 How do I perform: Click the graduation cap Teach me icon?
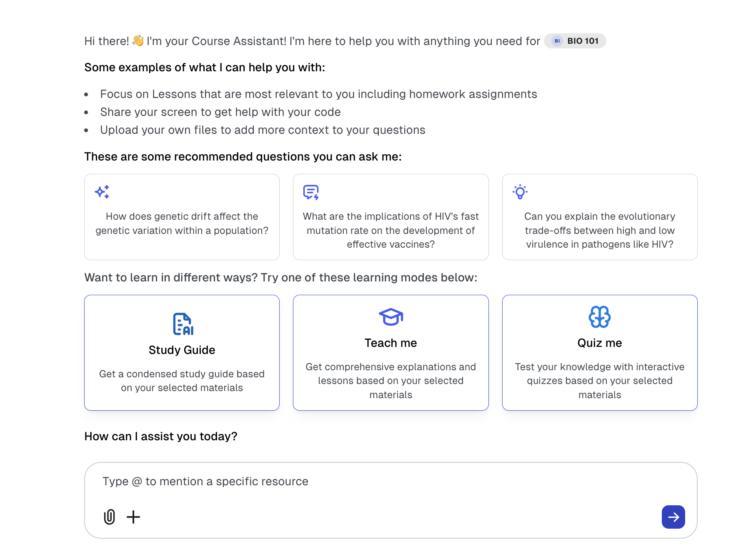(391, 317)
